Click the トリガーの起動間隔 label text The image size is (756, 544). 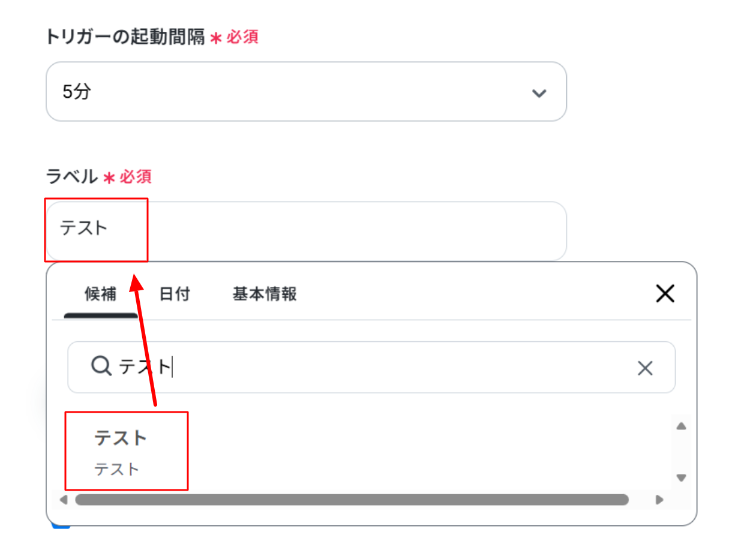[125, 38]
